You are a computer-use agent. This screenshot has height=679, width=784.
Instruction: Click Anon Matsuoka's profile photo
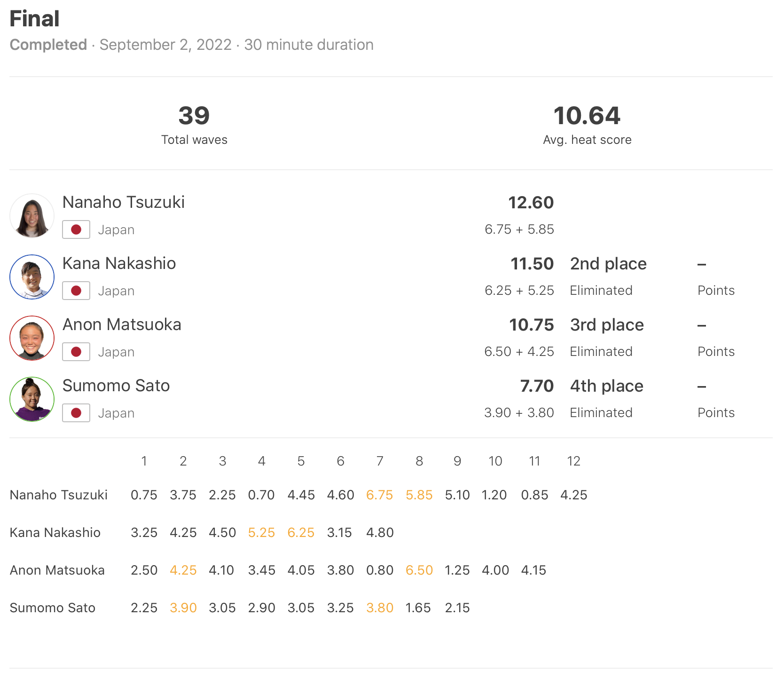[x=32, y=338]
